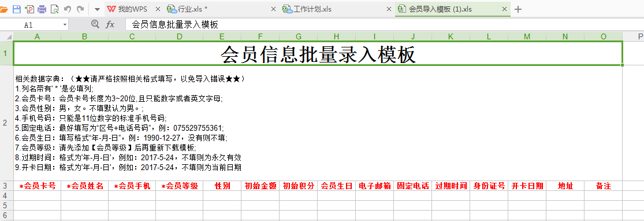This screenshot has width=644, height=221.
Task: Close the 会员导入模板 (1).xls tab
Action: pos(505,9)
